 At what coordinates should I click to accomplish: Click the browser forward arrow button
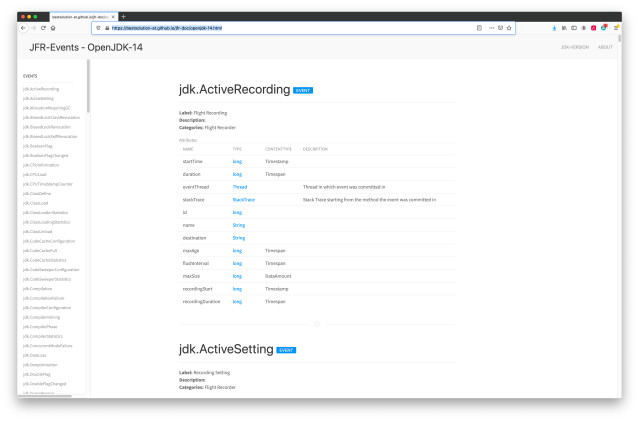pyautogui.click(x=34, y=28)
